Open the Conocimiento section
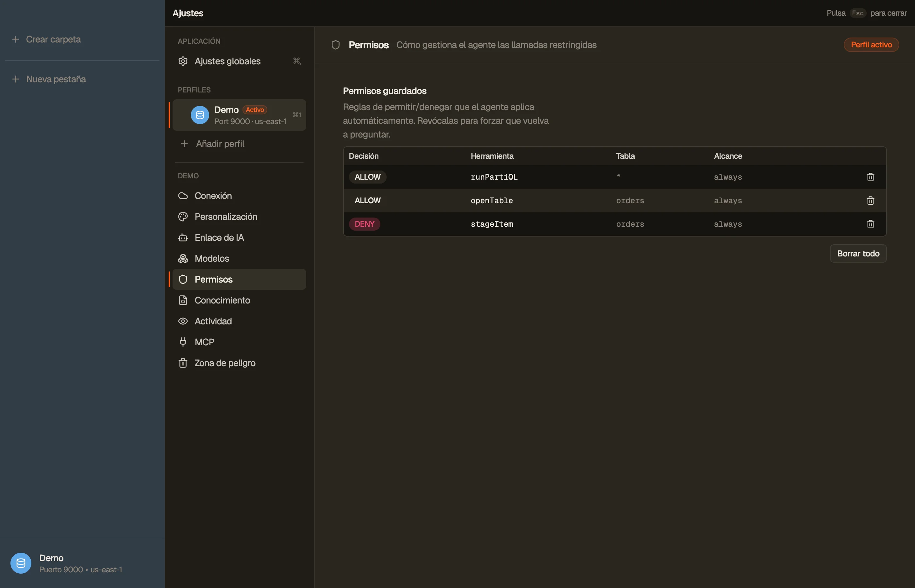This screenshot has width=915, height=588. point(240,301)
